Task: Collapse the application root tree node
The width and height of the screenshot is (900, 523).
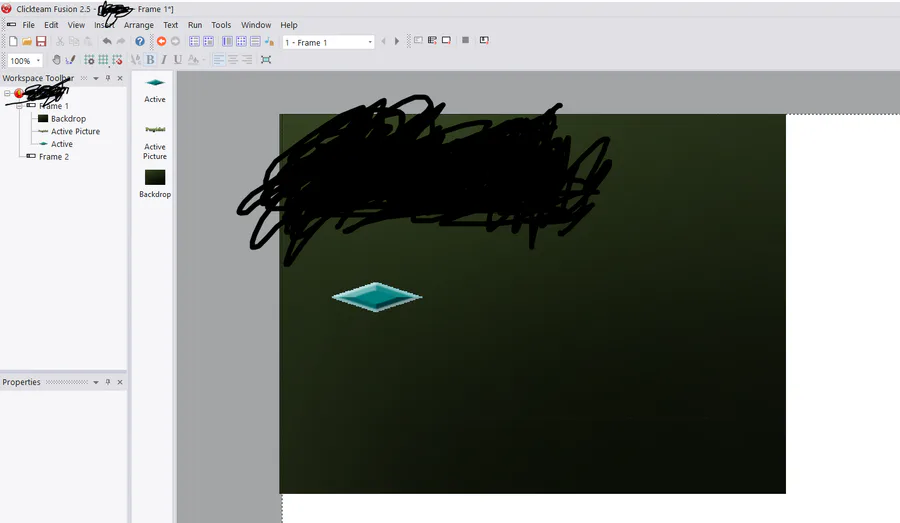Action: [x=7, y=93]
